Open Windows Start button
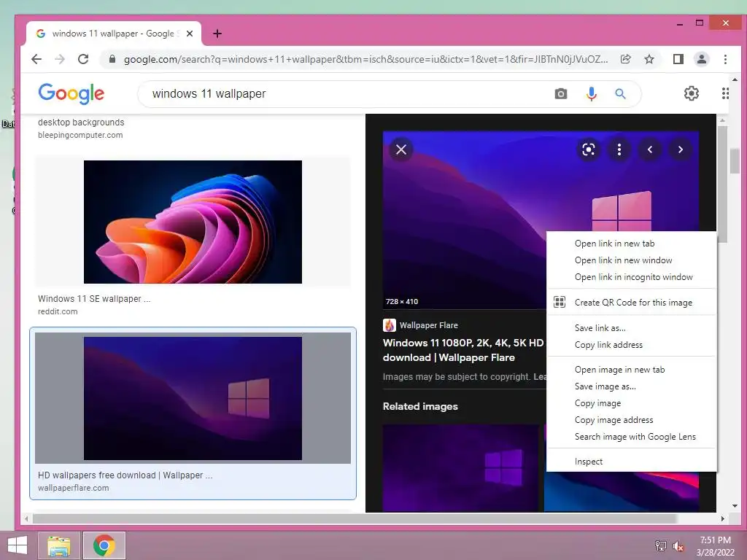 click(x=18, y=545)
